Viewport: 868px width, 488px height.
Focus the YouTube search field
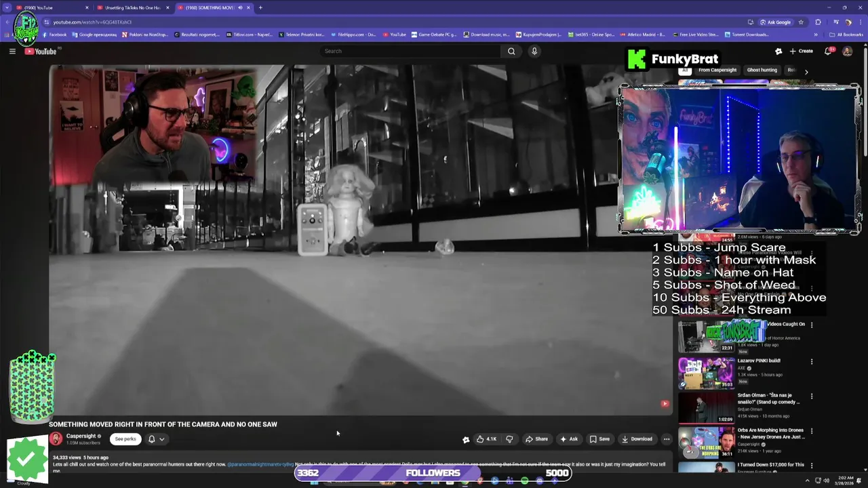click(x=410, y=51)
